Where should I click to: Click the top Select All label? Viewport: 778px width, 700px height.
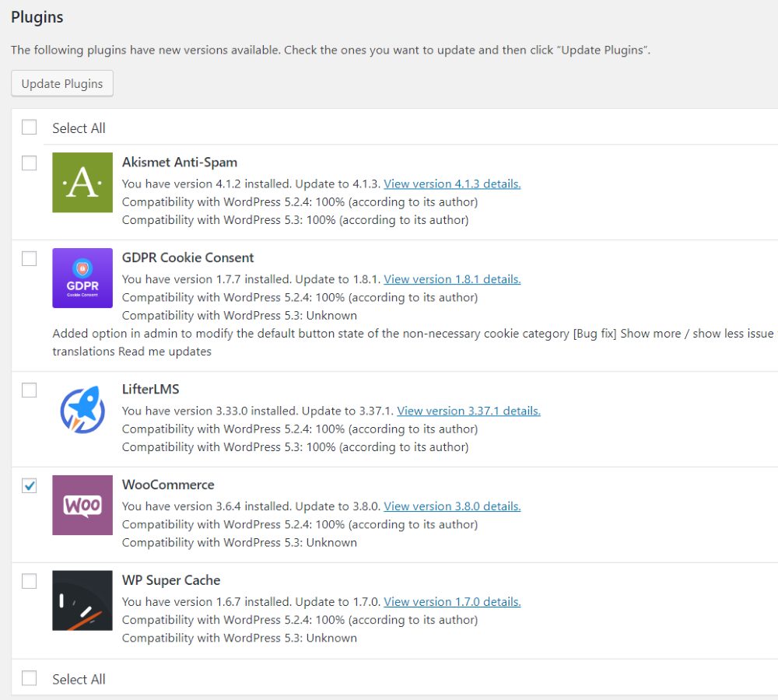click(x=79, y=128)
